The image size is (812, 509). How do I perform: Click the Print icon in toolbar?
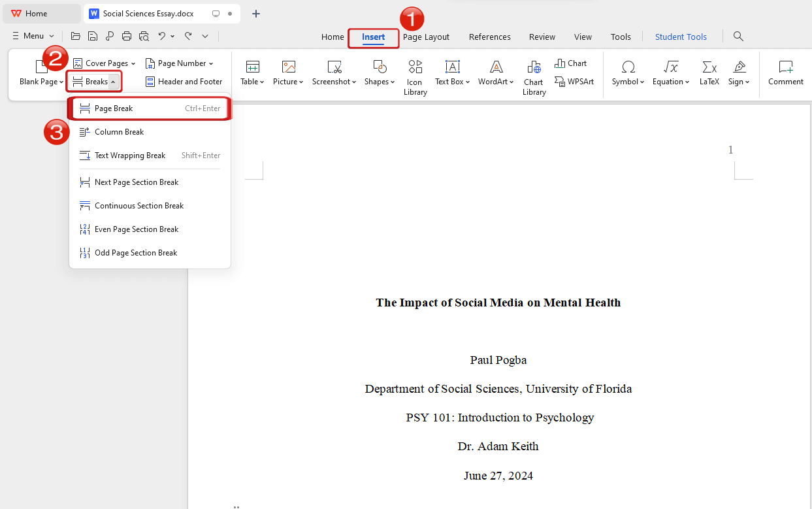pos(127,36)
